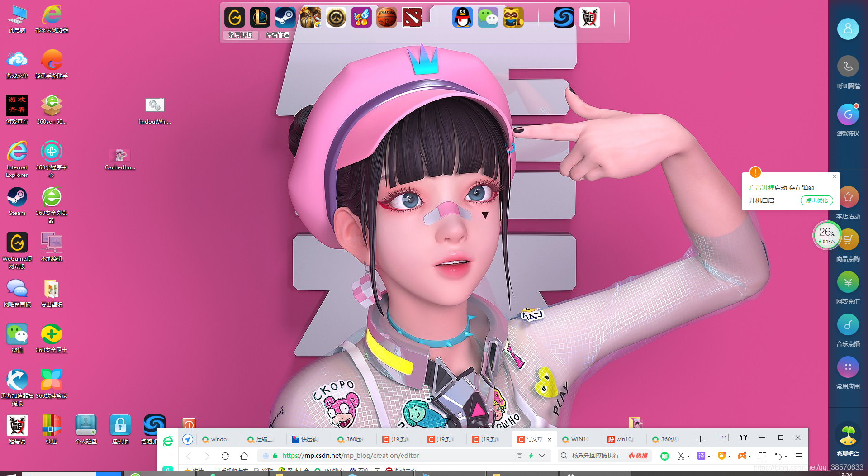Open 本店活动 in right sidebar
Screen dimensions: 868x476
tap(849, 203)
